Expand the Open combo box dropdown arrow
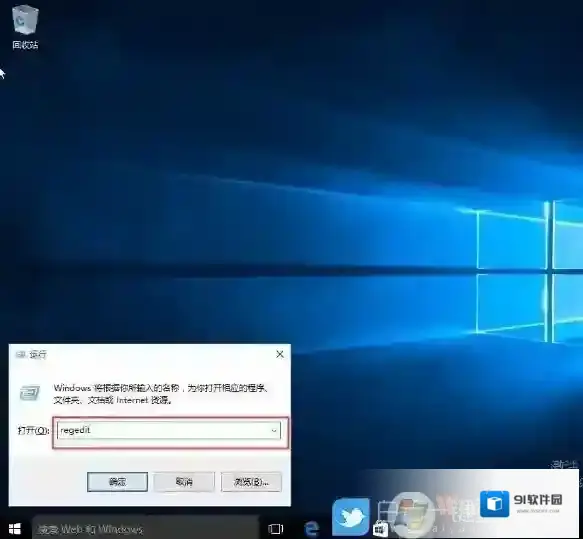The height and width of the screenshot is (539, 583). 274,430
